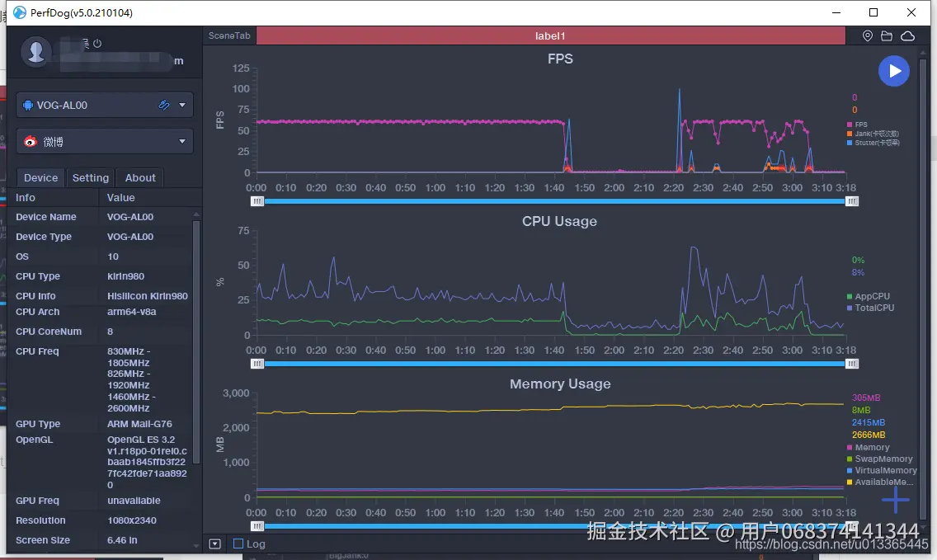Image resolution: width=937 pixels, height=560 pixels.
Task: Toggle the SwapMemory legend series
Action: (x=879, y=459)
